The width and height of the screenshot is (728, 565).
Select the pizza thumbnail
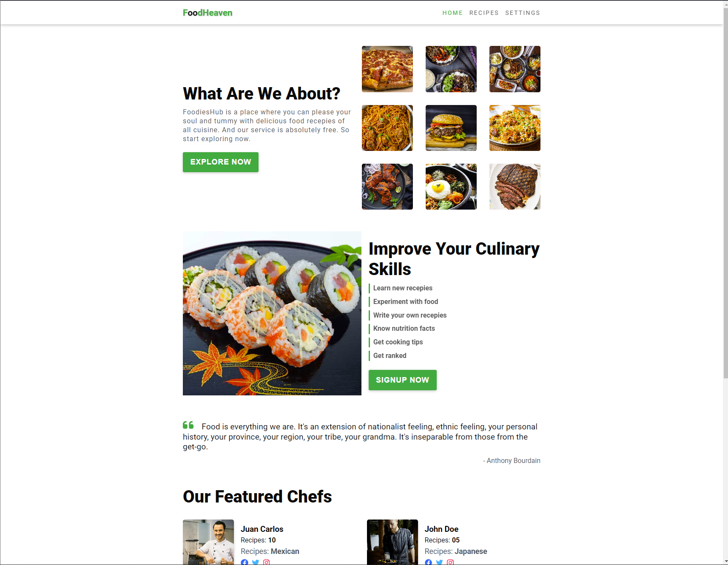click(387, 69)
